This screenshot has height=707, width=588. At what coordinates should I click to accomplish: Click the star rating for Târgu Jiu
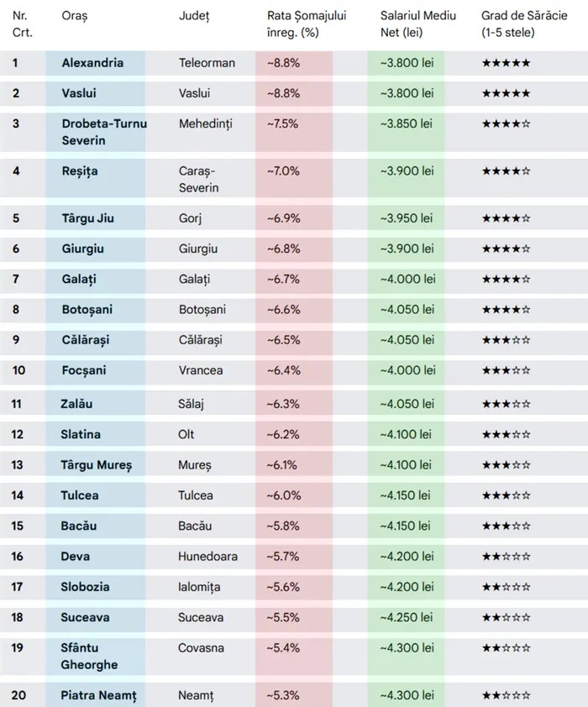coord(506,219)
